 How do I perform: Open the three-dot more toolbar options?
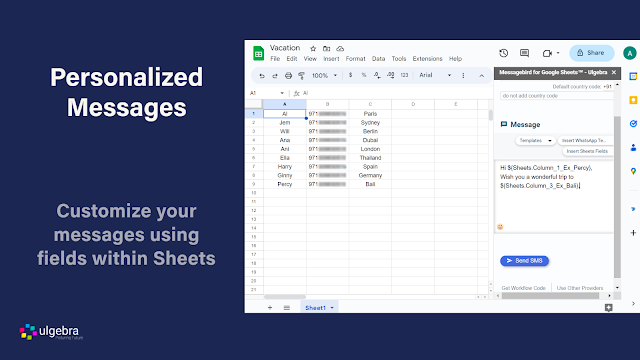point(463,76)
